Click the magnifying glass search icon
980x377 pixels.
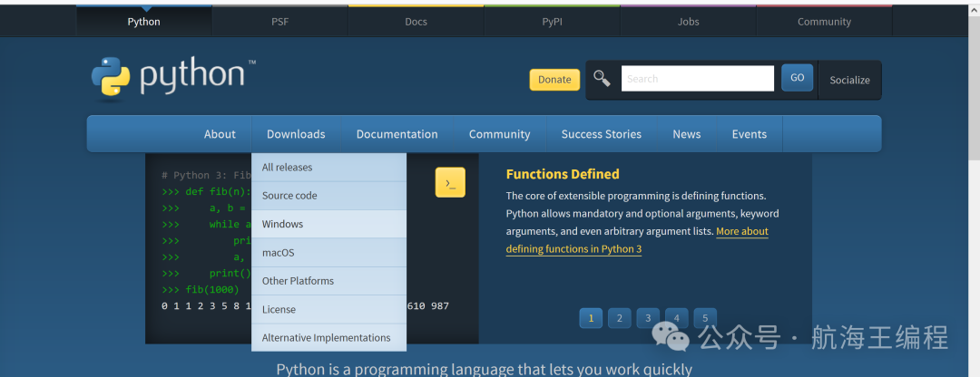pyautogui.click(x=602, y=78)
